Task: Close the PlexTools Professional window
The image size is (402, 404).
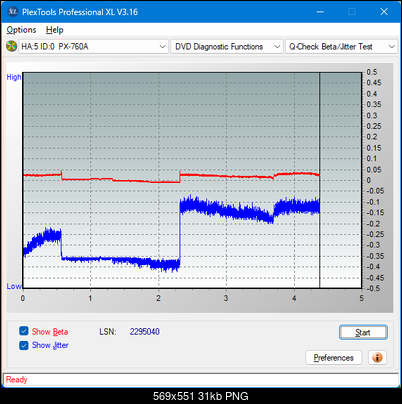Action: [384, 12]
